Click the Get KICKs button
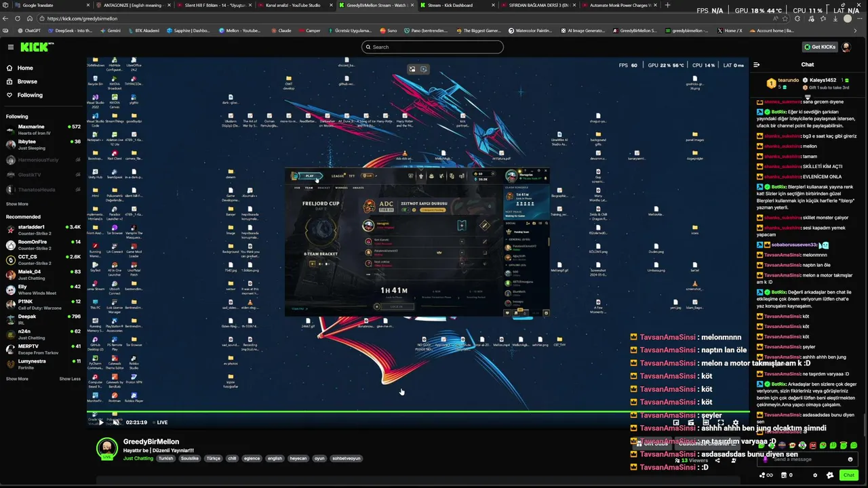The height and width of the screenshot is (488, 868). coord(819,47)
